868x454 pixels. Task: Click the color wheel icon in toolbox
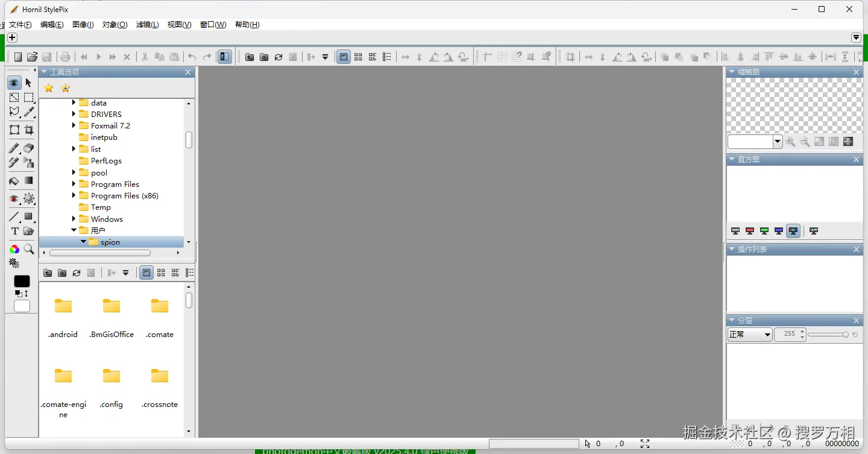(14, 249)
